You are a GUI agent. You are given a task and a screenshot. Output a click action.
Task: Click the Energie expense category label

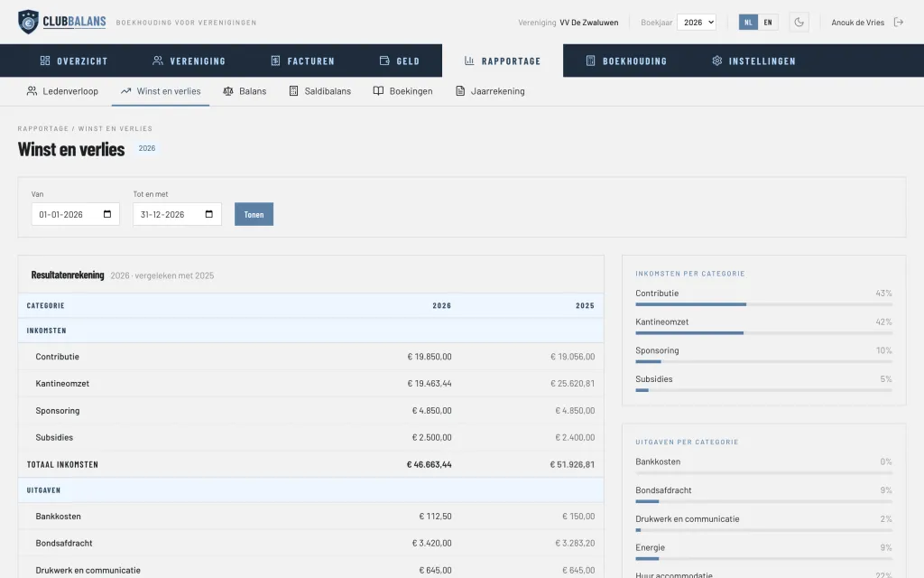click(650, 547)
